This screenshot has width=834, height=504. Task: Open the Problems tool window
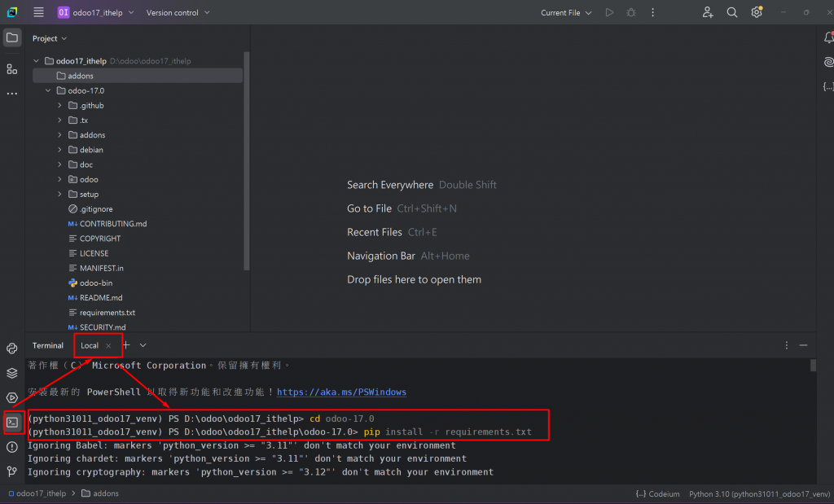coord(11,447)
